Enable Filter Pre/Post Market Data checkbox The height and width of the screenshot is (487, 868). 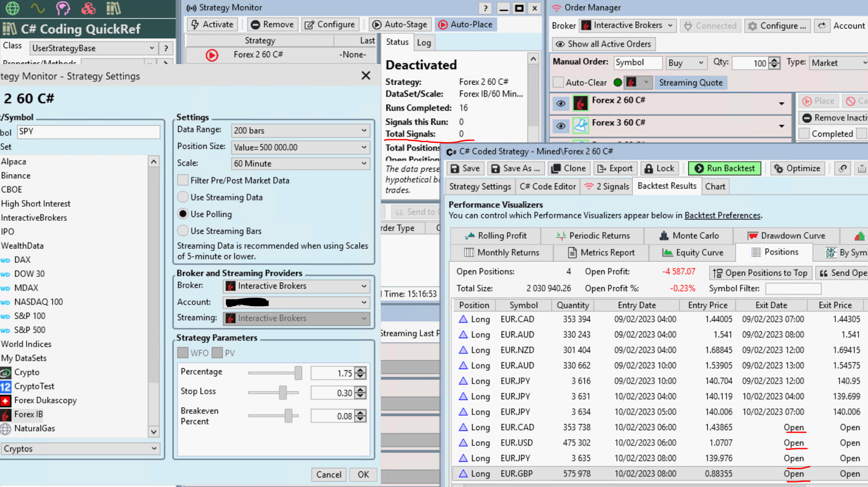click(x=183, y=180)
